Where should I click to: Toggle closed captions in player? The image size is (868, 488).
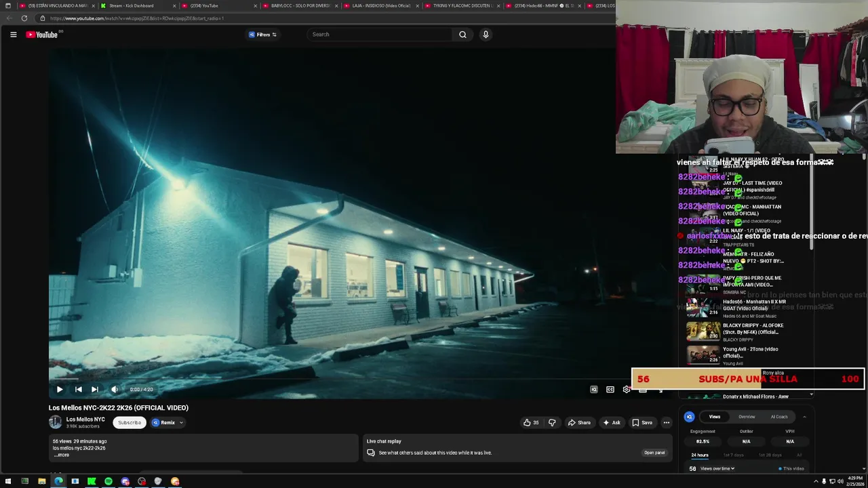(610, 389)
